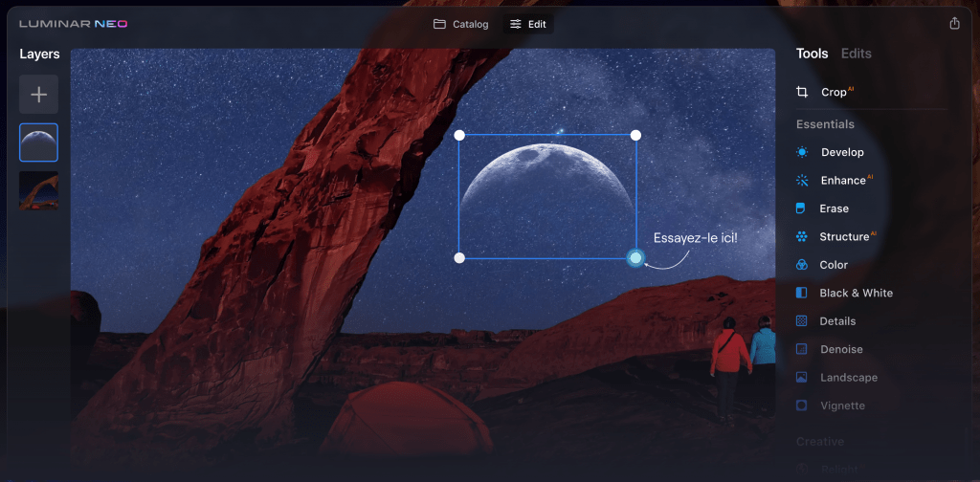The image size is (980, 482).
Task: Click the Color tool icon
Action: pyautogui.click(x=802, y=265)
